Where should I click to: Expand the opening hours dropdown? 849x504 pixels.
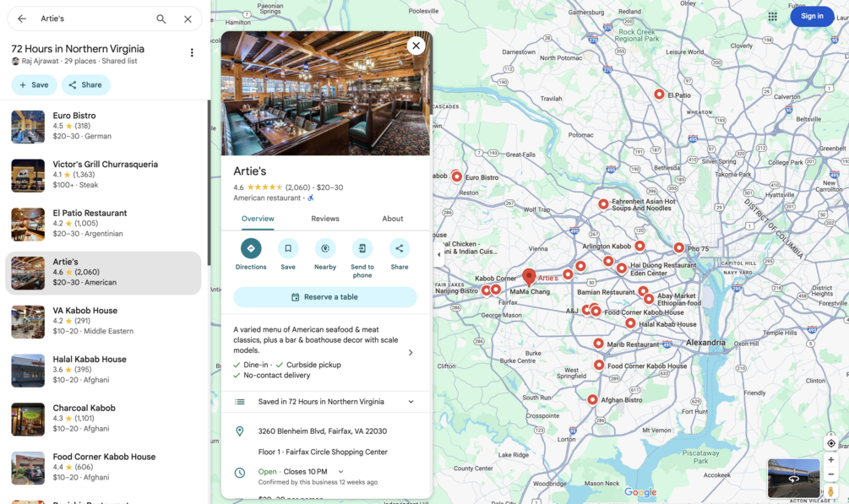(340, 472)
